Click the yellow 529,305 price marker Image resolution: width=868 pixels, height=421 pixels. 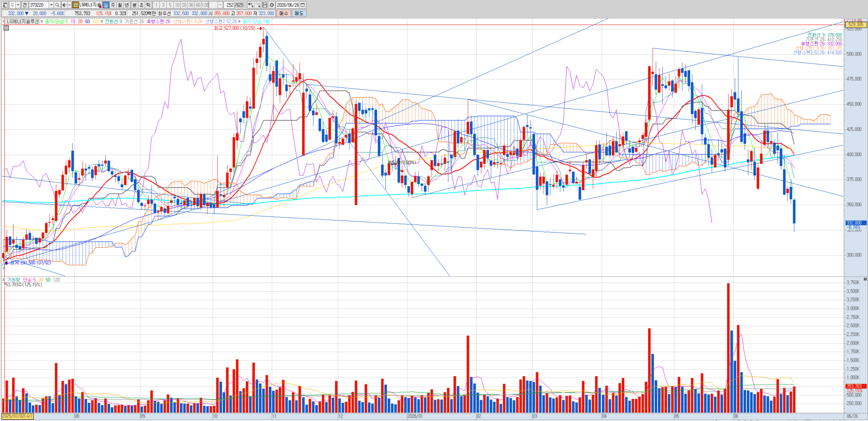coord(856,24)
